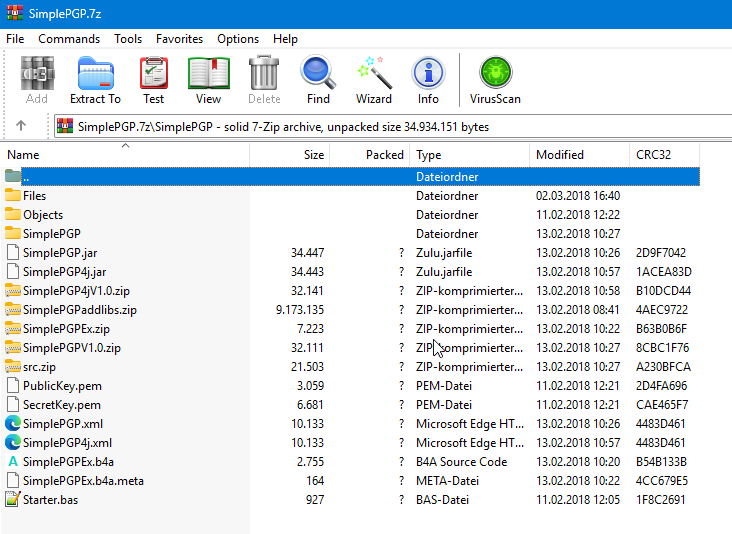Click the CRC32 value CAE465F7
The image size is (732, 534).
(662, 405)
